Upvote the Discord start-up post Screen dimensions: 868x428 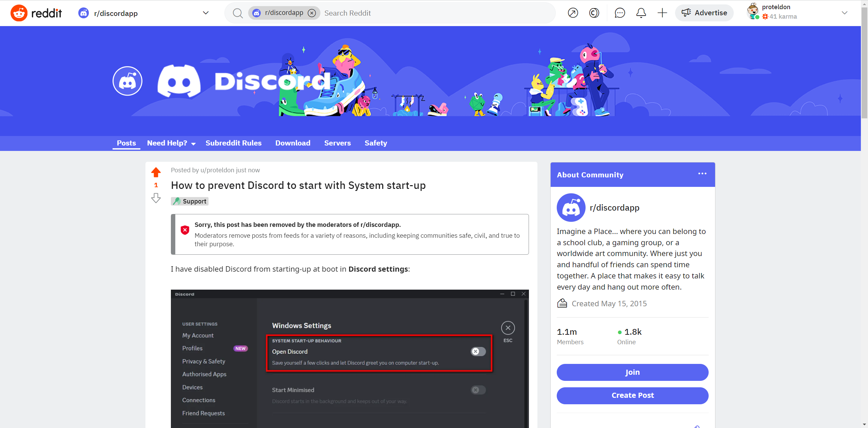click(x=156, y=172)
